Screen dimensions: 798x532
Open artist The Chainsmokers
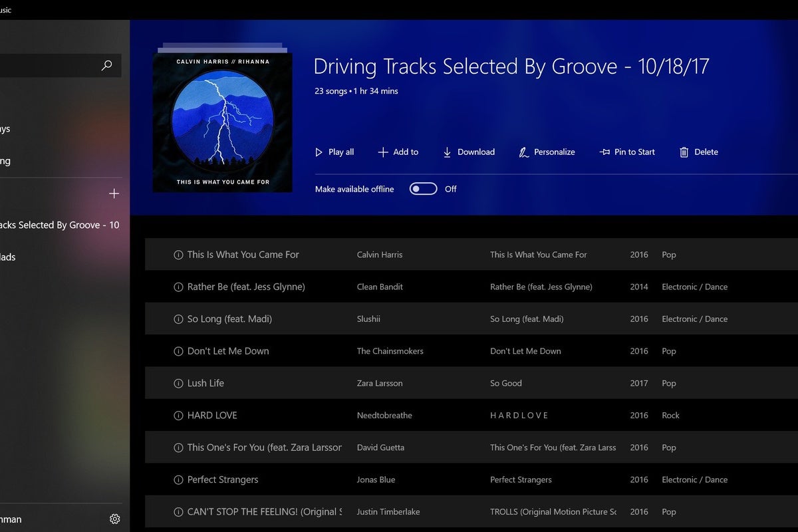click(390, 351)
